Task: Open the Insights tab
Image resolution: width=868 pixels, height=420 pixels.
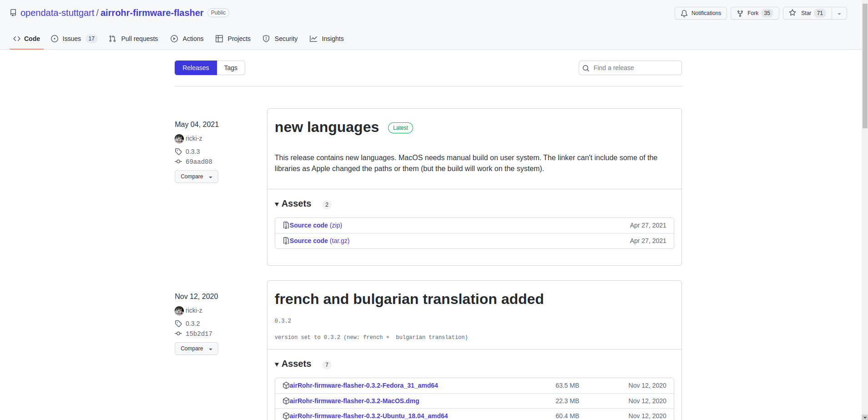Action: point(327,39)
